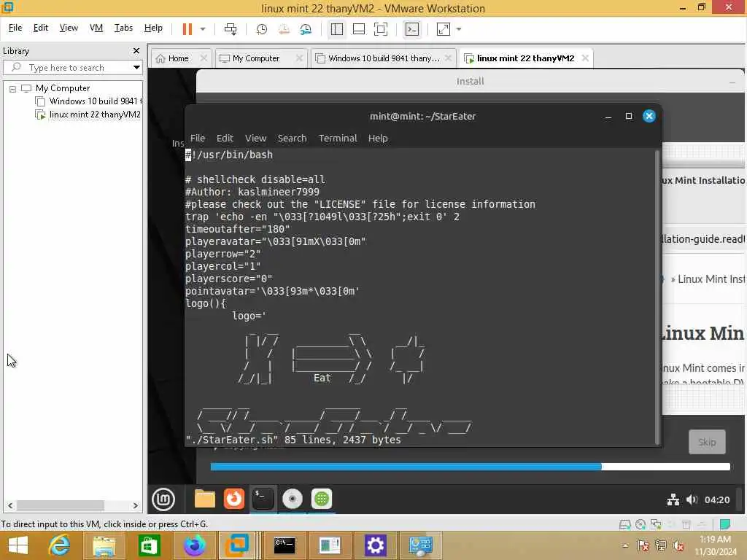Enter full screen mode in VMware
747x560 pixels.
(381, 29)
